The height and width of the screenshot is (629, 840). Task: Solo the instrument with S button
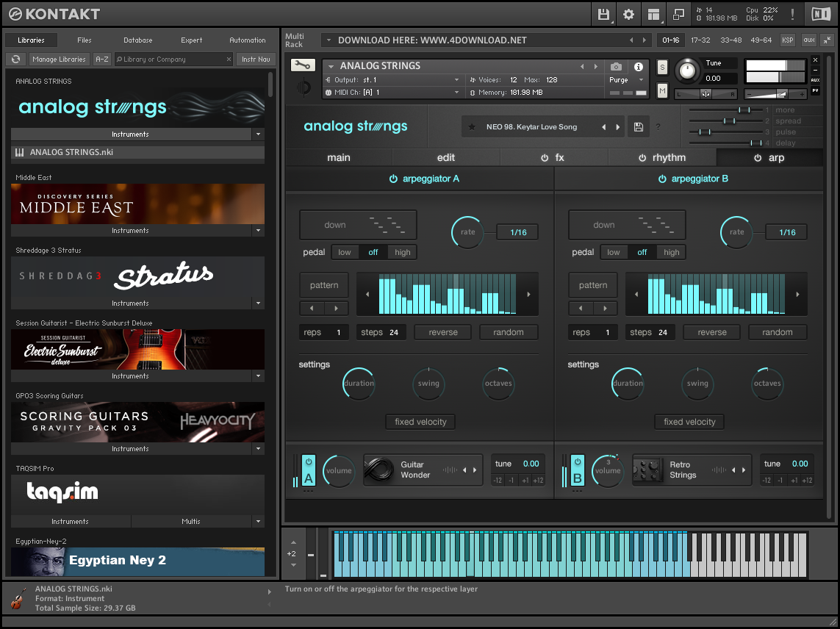point(663,68)
